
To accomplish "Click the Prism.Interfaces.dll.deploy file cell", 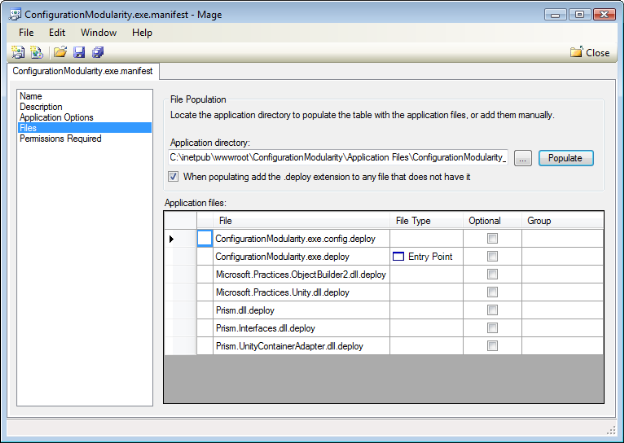I will [301, 328].
